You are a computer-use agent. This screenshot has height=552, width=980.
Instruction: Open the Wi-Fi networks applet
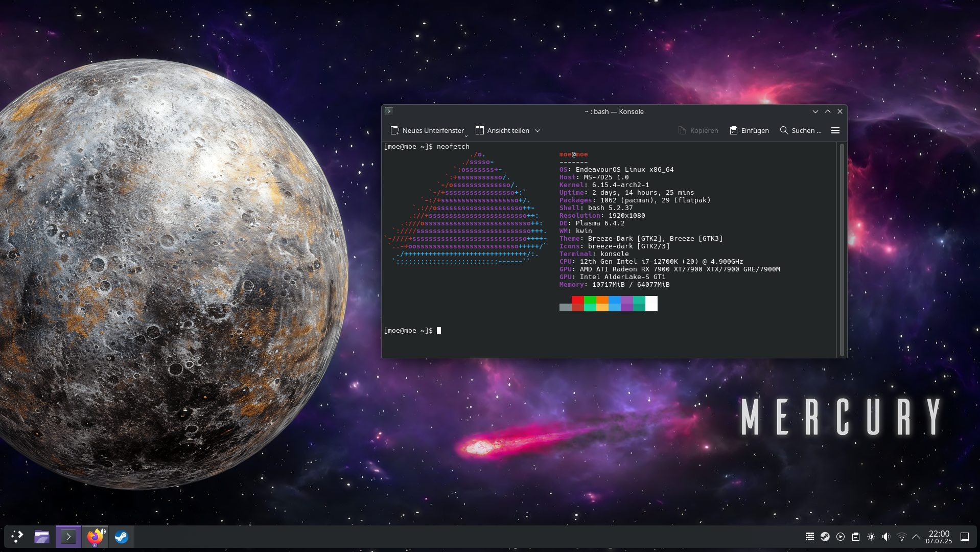coord(902,537)
